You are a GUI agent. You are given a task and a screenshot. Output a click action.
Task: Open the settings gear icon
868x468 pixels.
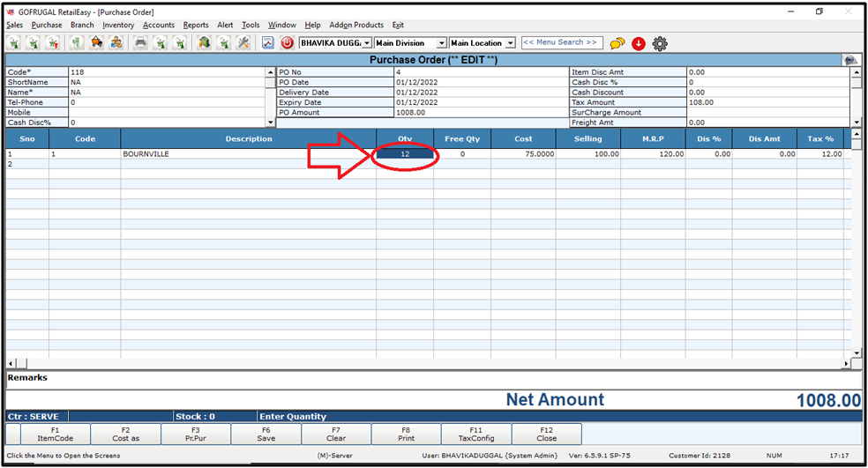pyautogui.click(x=659, y=43)
